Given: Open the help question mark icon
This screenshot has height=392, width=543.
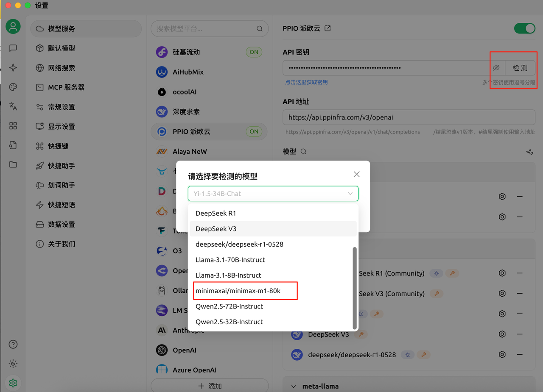Looking at the screenshot, I should pos(13,344).
